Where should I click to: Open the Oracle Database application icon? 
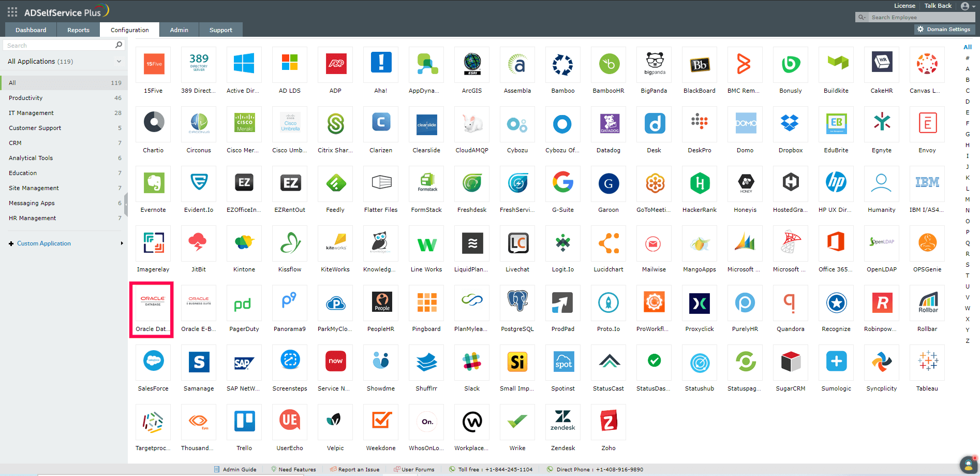tap(154, 302)
